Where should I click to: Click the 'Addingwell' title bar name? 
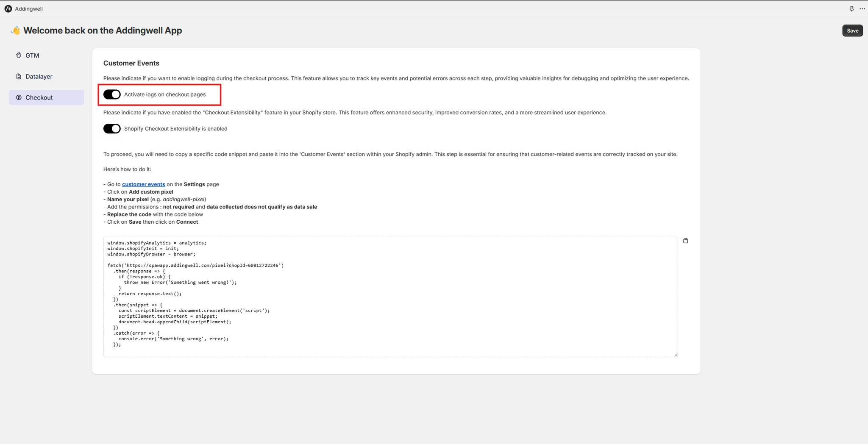click(29, 8)
